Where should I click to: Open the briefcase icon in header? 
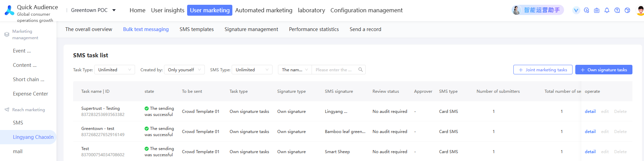click(597, 10)
